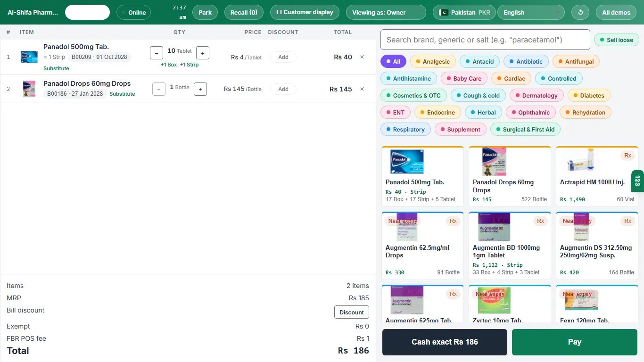The width and height of the screenshot is (644, 362).
Task: Click Cash exact Rs 186 button
Action: [x=445, y=342]
